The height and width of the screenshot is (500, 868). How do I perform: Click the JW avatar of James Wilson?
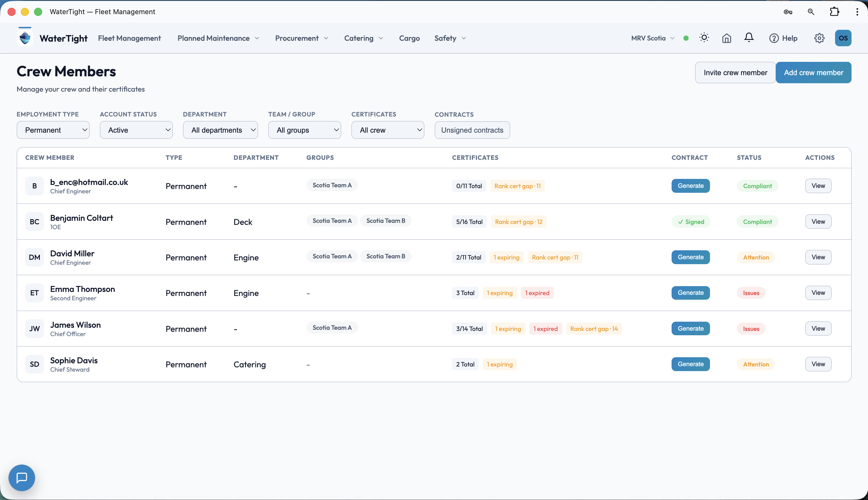34,329
